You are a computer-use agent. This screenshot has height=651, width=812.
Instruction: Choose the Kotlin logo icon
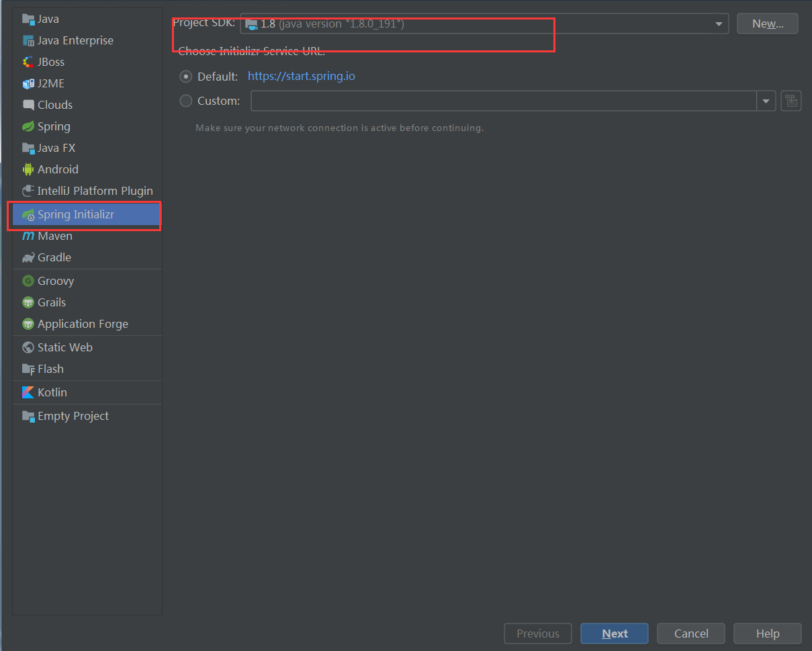(x=28, y=392)
